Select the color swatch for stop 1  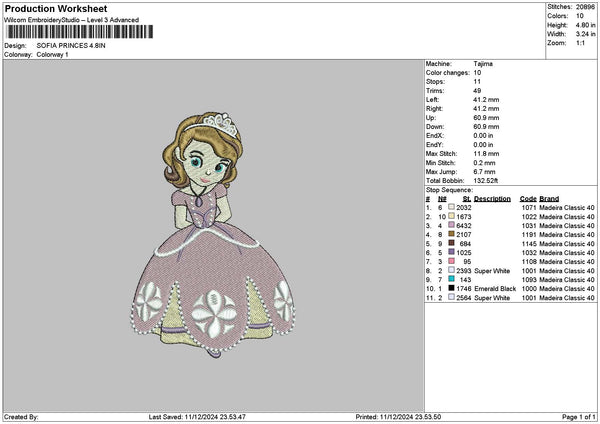452,207
